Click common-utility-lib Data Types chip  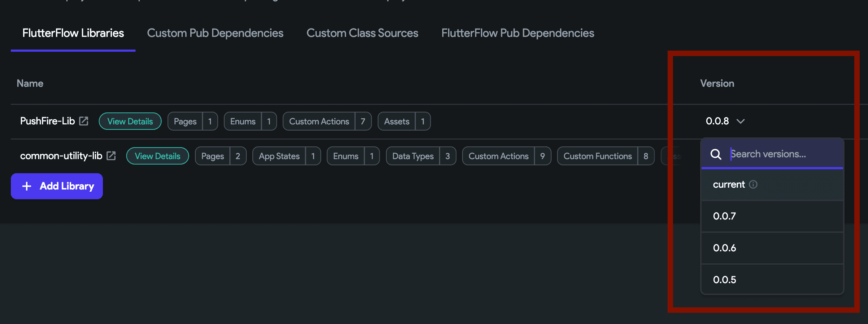click(421, 156)
